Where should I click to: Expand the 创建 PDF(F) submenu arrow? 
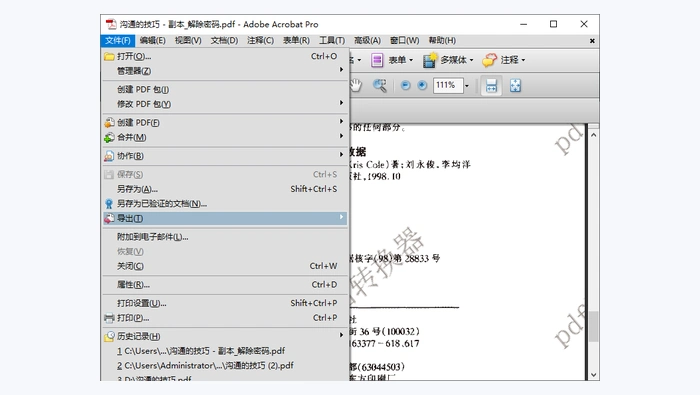coord(341,121)
